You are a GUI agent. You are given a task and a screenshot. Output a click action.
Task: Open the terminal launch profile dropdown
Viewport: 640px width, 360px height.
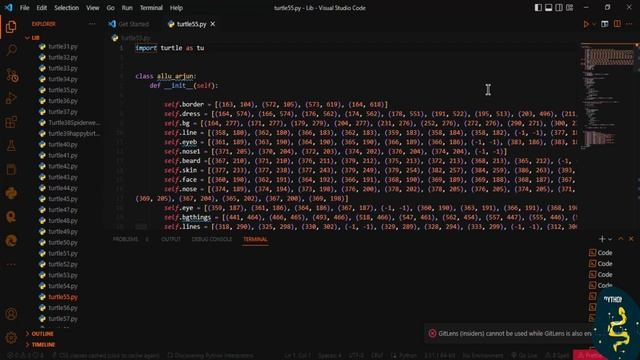point(610,239)
